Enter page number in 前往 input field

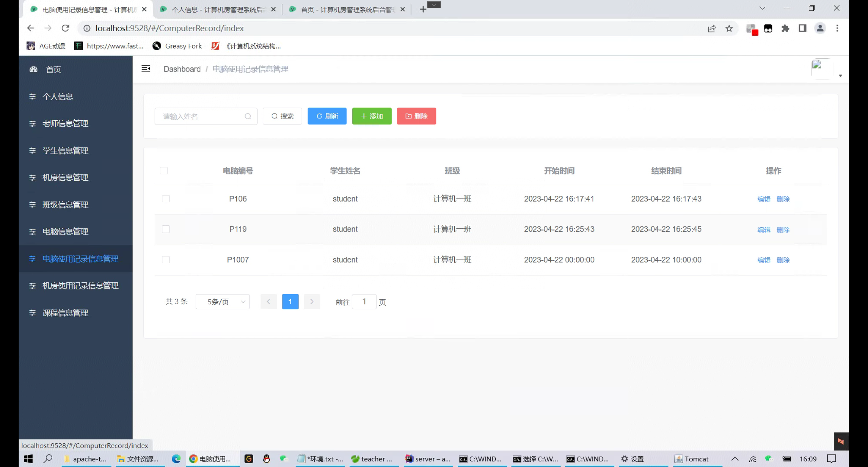pos(364,301)
